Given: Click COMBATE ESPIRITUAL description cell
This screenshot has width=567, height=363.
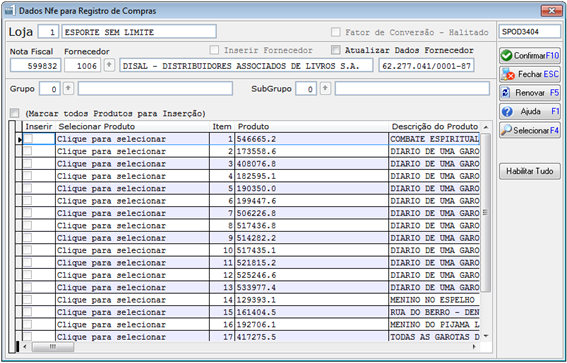Looking at the screenshot, I should pos(435,139).
